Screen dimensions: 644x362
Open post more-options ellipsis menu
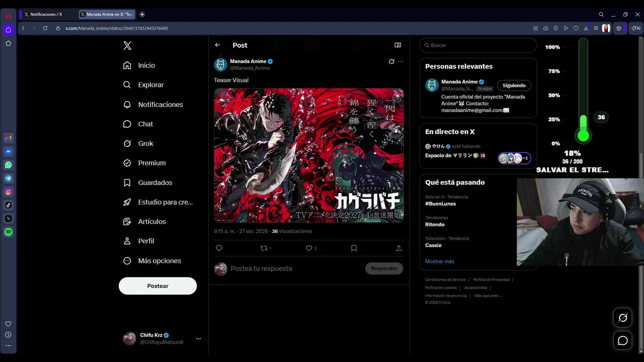(400, 61)
